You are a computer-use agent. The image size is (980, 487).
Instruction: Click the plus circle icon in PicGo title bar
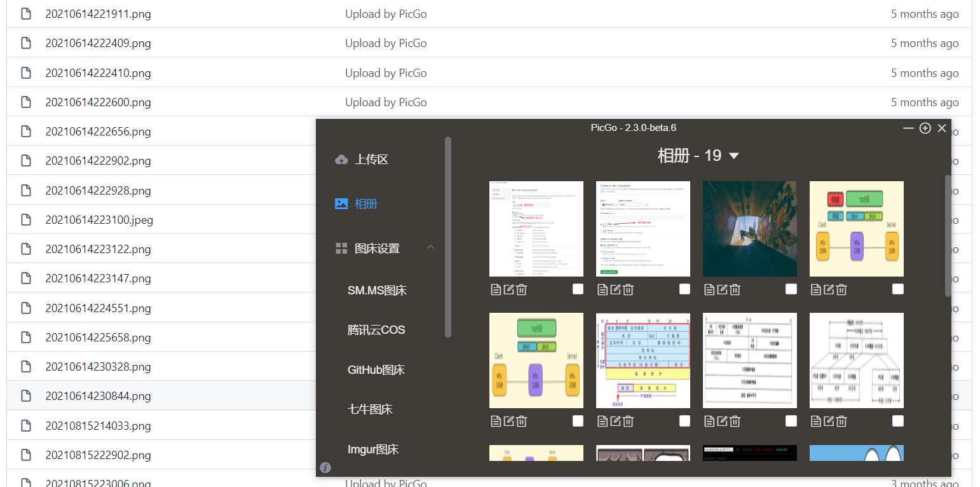pyautogui.click(x=925, y=128)
